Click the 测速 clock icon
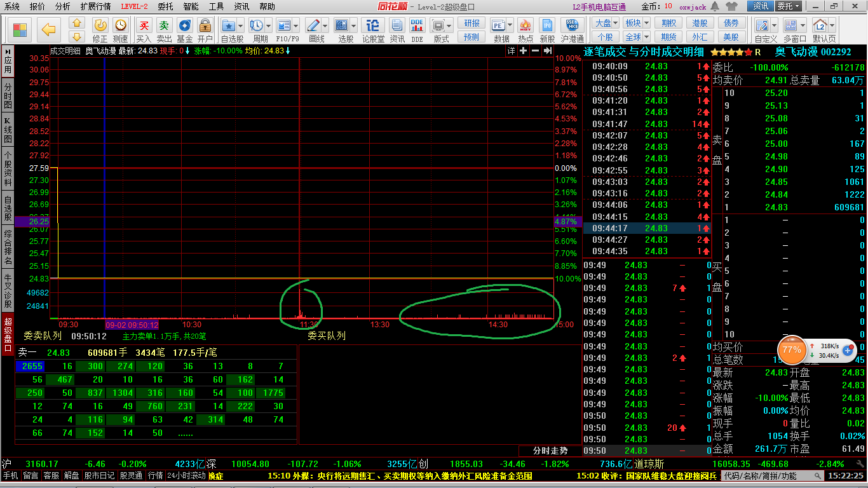868x488 pixels. click(120, 25)
